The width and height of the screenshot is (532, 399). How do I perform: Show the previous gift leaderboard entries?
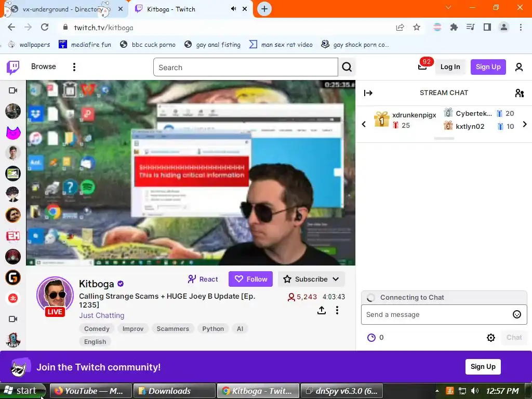pyautogui.click(x=364, y=124)
